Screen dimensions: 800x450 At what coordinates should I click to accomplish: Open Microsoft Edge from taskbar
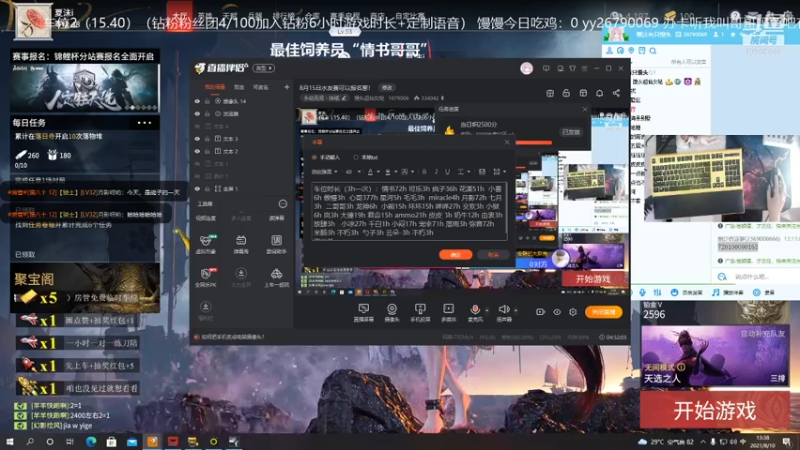pos(91,441)
